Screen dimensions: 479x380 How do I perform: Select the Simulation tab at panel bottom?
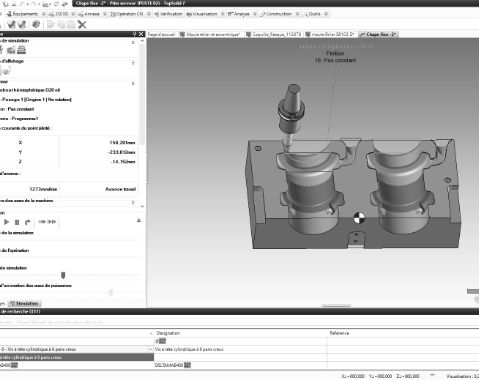click(x=24, y=304)
